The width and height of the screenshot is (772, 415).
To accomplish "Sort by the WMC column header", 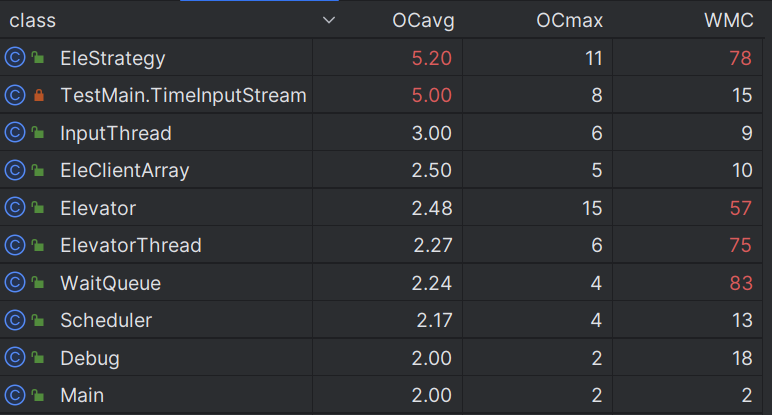I will pos(729,21).
